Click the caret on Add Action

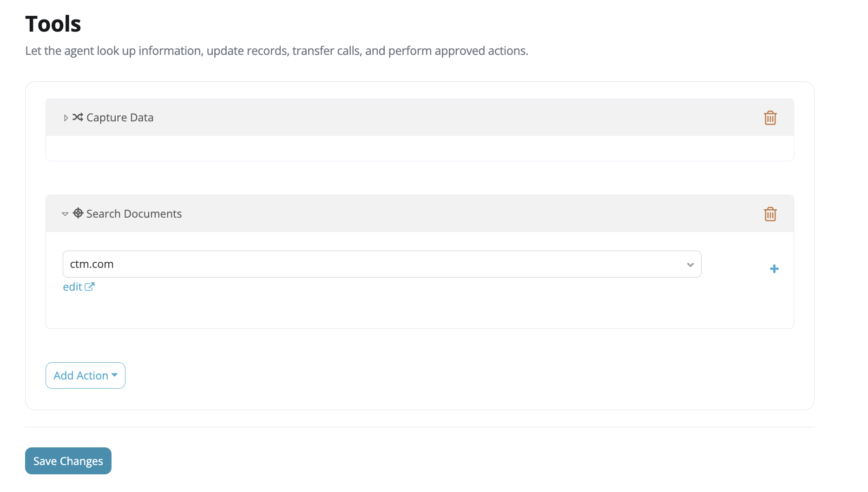pos(114,375)
